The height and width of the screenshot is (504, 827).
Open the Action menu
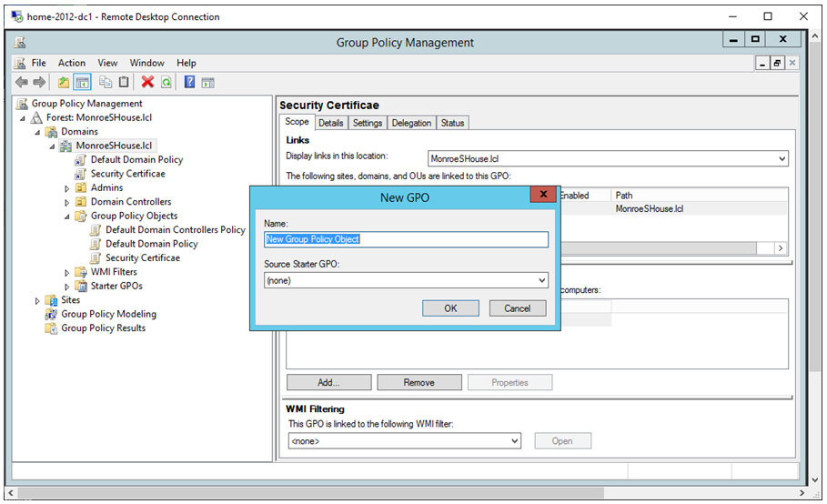pos(72,63)
